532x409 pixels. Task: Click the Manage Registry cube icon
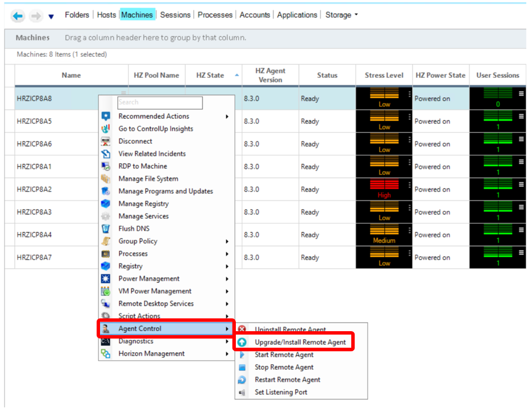click(105, 203)
